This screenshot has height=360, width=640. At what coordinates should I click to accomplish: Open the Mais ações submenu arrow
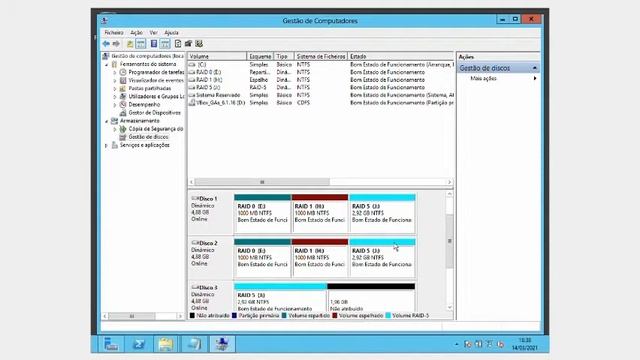pyautogui.click(x=535, y=78)
